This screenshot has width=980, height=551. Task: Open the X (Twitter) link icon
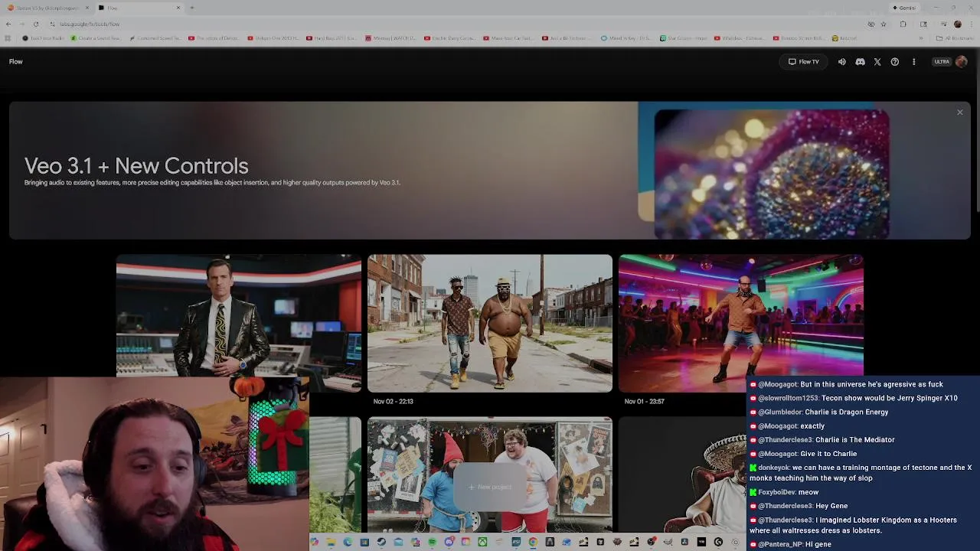point(877,62)
